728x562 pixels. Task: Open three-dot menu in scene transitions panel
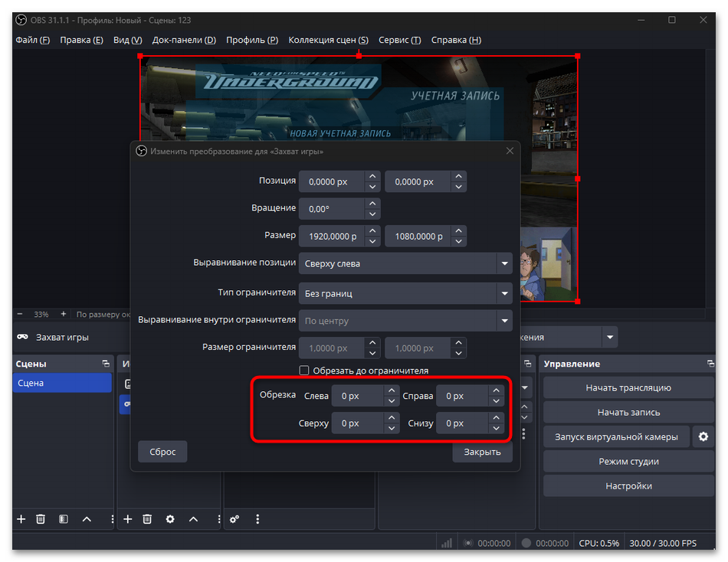coord(523,434)
